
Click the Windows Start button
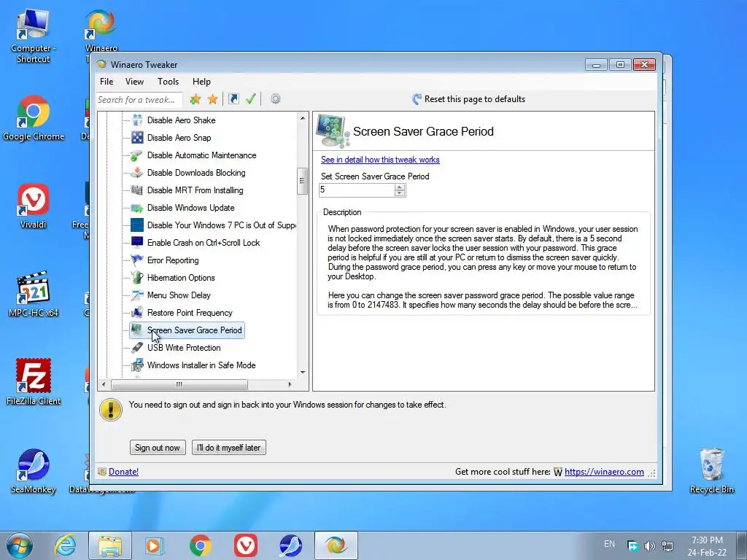pyautogui.click(x=20, y=545)
